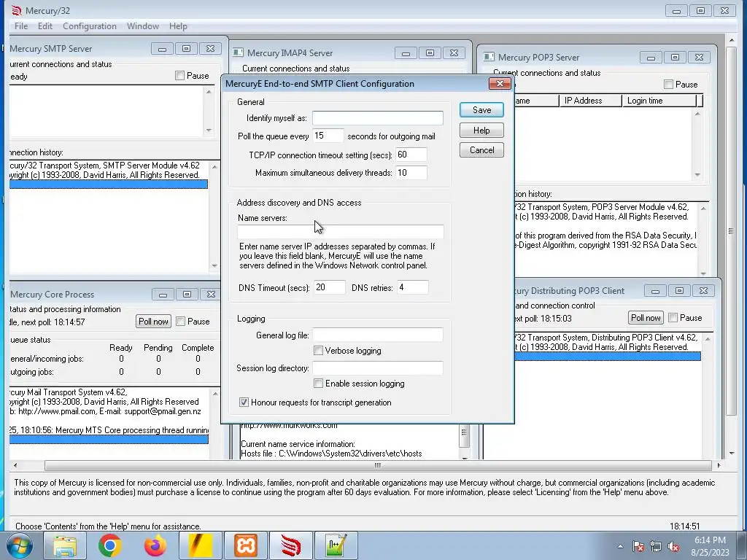Click the DNS retries field
Viewport: 747px width, 560px height.
[x=413, y=287]
